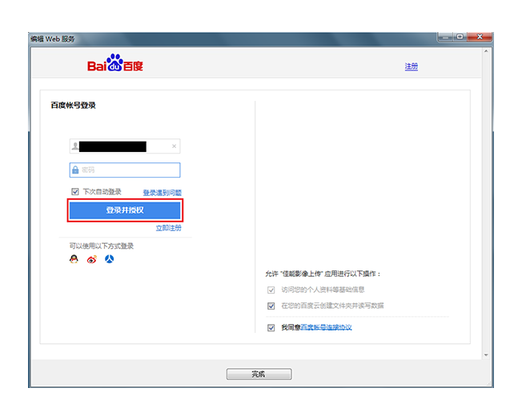This screenshot has height=420, width=522.
Task: Log in with the Sina Weibo icon
Action: [x=92, y=259]
